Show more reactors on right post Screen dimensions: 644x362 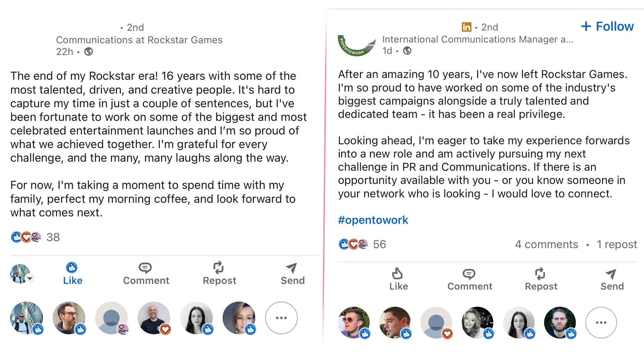click(601, 322)
